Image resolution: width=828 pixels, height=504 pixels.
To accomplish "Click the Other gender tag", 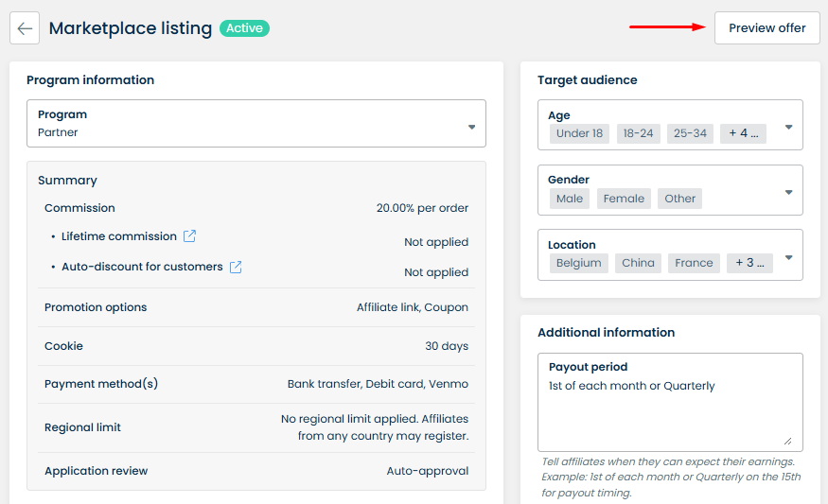I will 679,199.
